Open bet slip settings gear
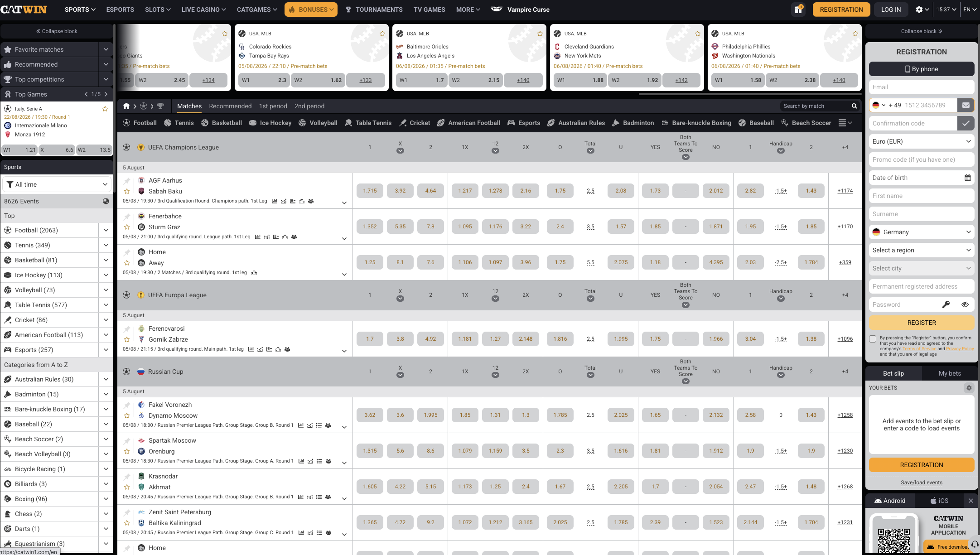This screenshot has width=980, height=555. point(969,388)
